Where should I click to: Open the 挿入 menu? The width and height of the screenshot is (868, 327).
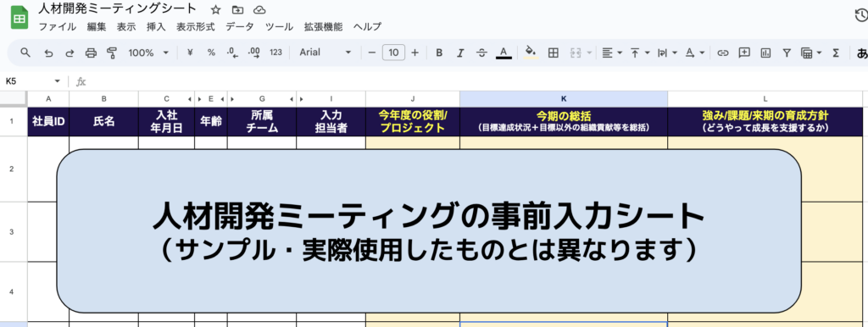coord(156,26)
